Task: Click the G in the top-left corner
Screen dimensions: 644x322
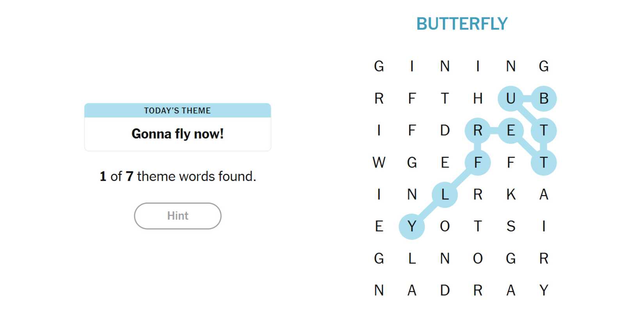Action: click(379, 66)
